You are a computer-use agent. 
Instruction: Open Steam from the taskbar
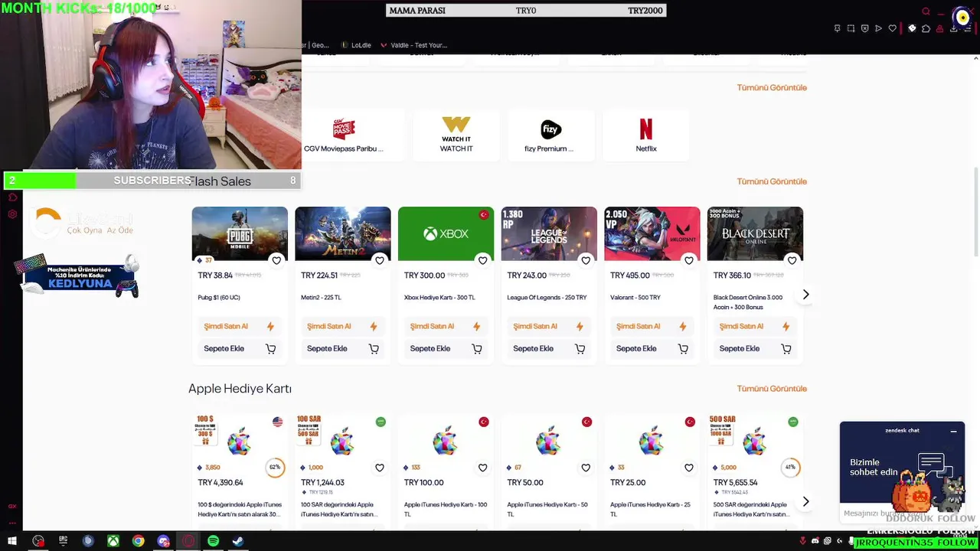pyautogui.click(x=238, y=541)
